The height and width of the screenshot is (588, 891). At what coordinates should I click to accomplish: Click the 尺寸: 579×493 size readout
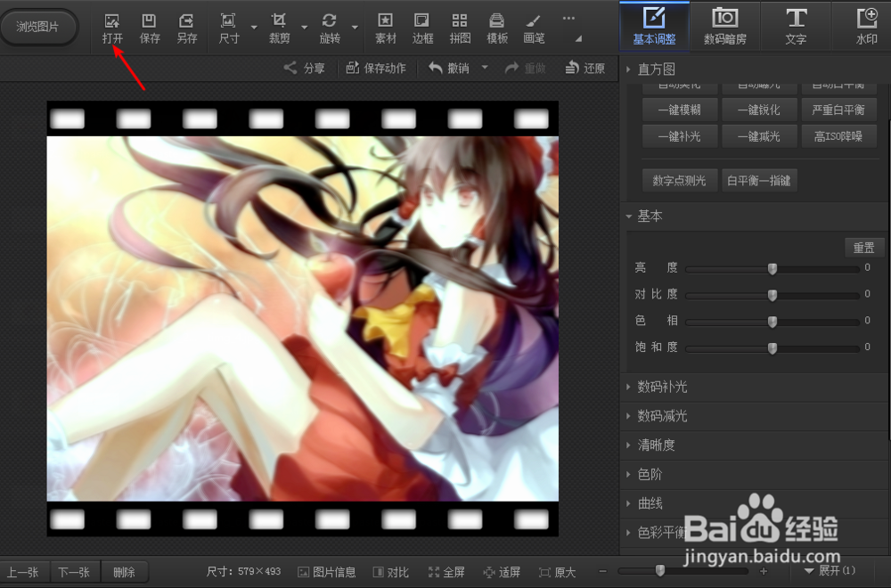point(244,572)
